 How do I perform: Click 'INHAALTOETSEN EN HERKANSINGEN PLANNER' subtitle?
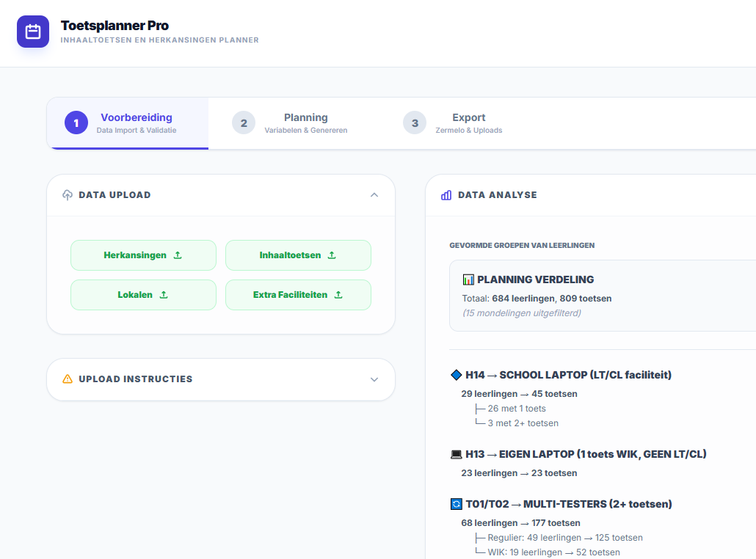click(x=159, y=40)
